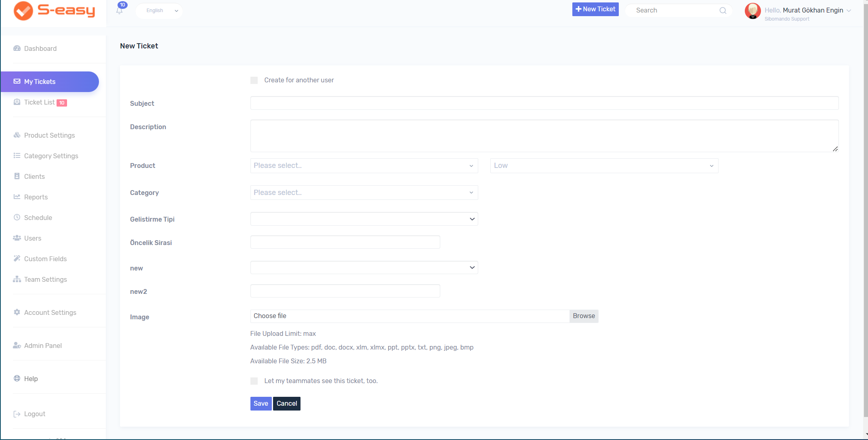The height and width of the screenshot is (440, 868).
Task: Click into the Subject input field
Action: [544, 103]
